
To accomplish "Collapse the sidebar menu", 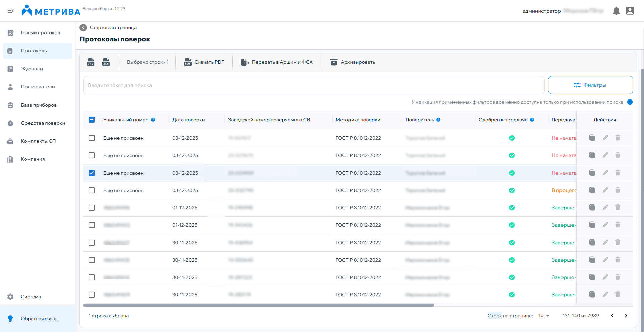I will pos(11,11).
